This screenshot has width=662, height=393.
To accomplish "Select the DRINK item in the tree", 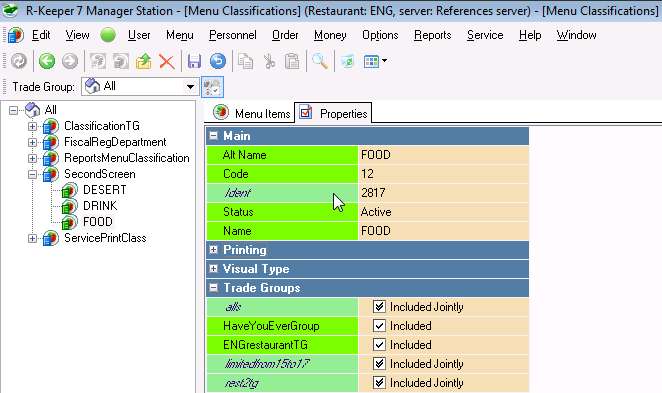I will [x=100, y=206].
